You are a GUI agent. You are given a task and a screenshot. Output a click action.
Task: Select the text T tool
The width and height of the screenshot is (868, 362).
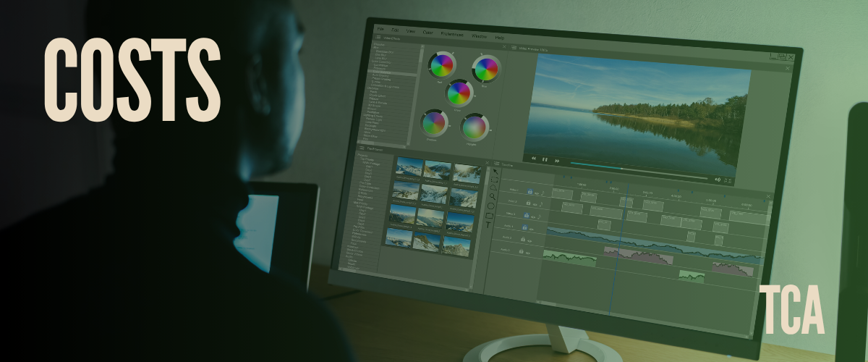tap(488, 224)
